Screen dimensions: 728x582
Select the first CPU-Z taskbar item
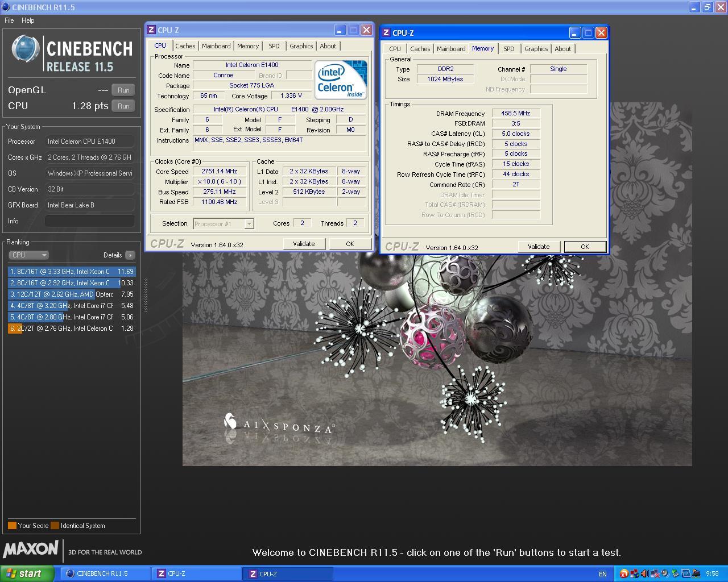(197, 573)
